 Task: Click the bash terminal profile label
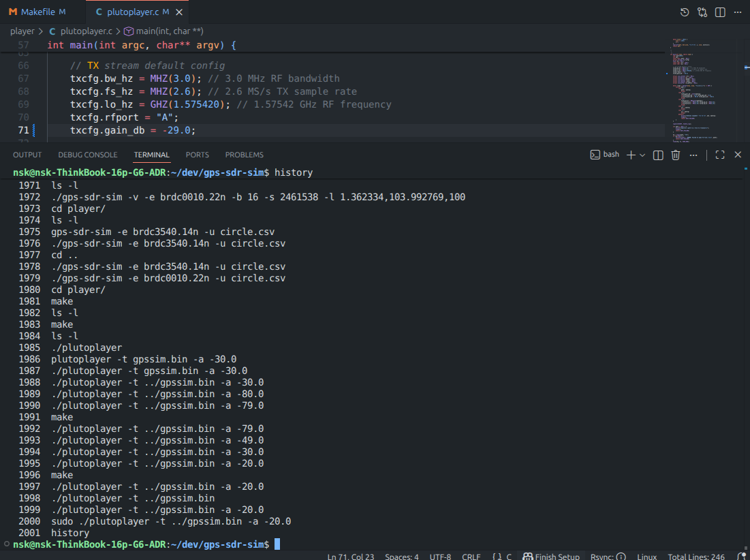tap(605, 155)
